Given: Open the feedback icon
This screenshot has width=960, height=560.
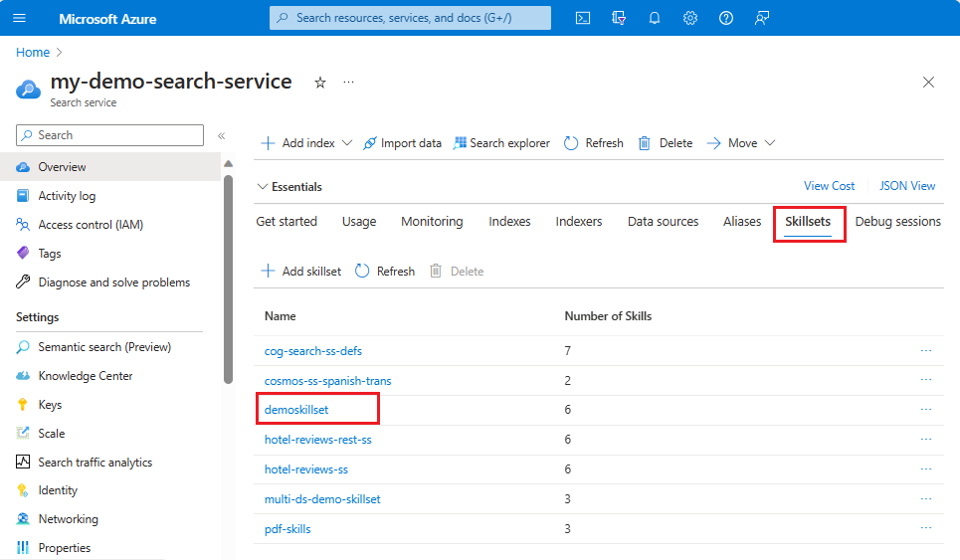Looking at the screenshot, I should click(x=762, y=18).
